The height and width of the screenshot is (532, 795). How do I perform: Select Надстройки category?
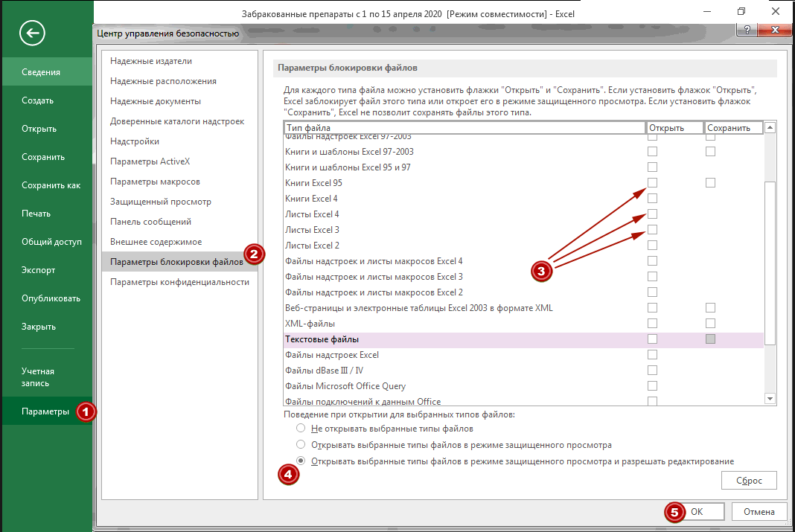click(x=179, y=141)
